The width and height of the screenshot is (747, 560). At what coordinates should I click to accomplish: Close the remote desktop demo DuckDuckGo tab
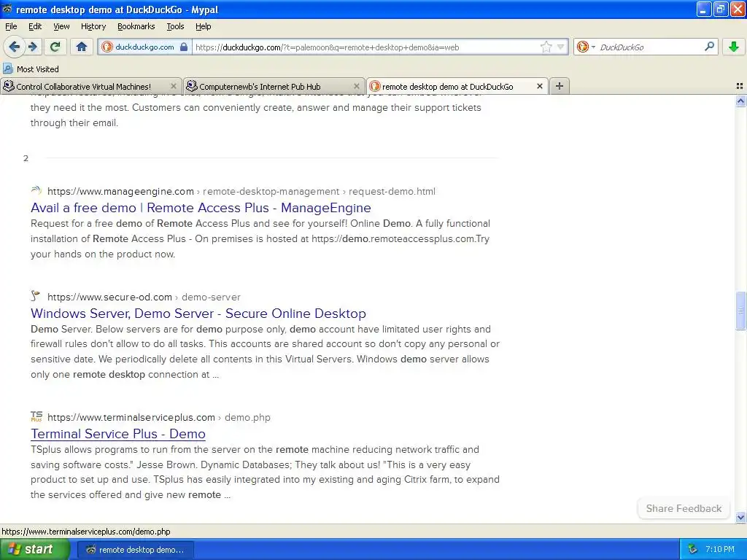(539, 86)
